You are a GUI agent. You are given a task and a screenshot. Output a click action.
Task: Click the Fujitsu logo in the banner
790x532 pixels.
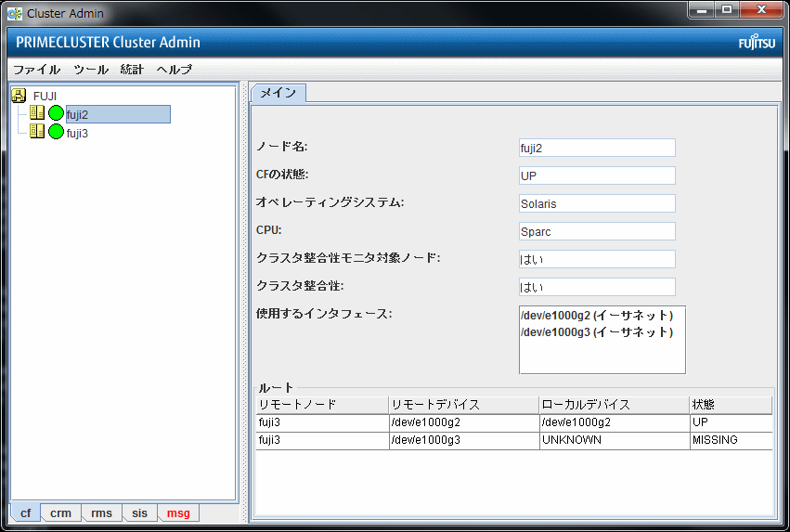[x=757, y=43]
